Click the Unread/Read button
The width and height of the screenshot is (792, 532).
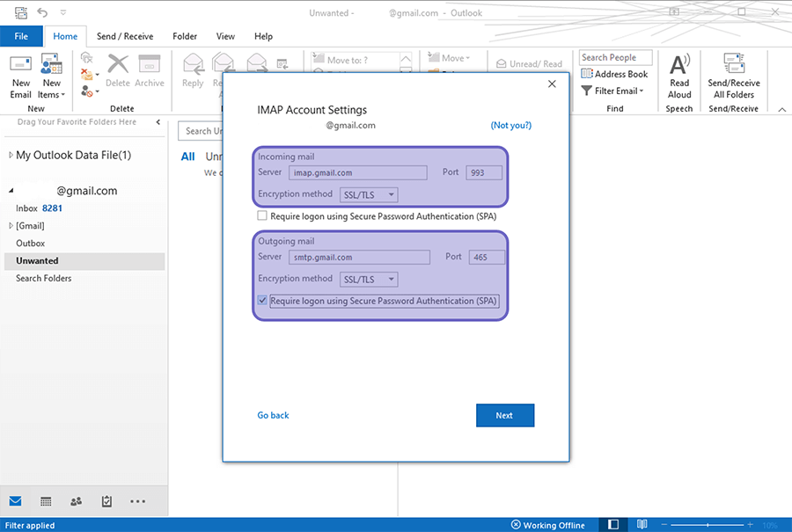[x=529, y=63]
